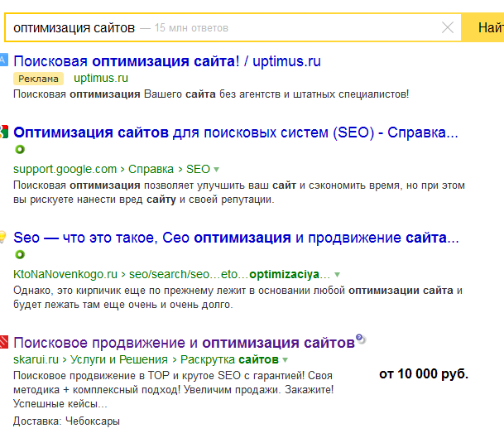Screen dimensions: 504x438
Task: Click the red skarui.ru favicon
Action: (x=3, y=341)
